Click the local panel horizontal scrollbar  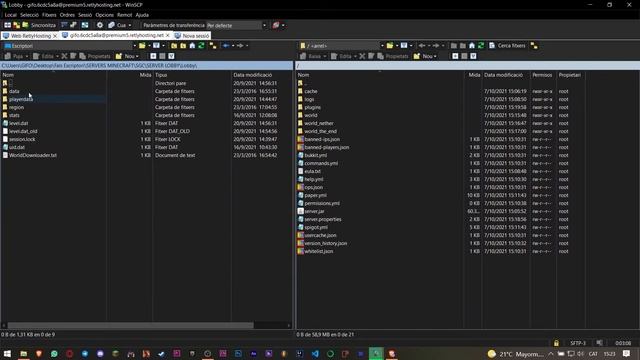[x=131, y=325]
